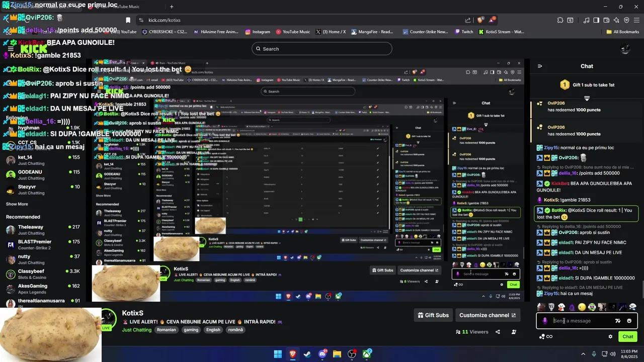Collapse the chat panel arrow icon
This screenshot has height=362, width=644.
coord(540,66)
